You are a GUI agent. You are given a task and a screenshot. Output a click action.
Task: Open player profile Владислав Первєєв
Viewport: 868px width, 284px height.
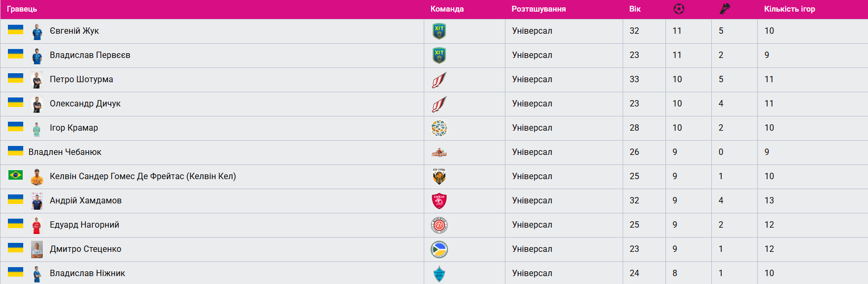point(90,55)
